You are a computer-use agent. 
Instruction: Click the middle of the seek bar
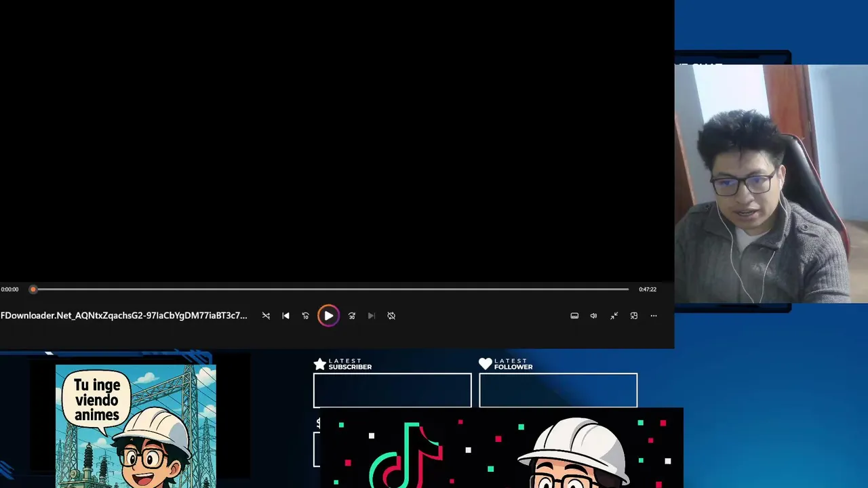tap(331, 289)
